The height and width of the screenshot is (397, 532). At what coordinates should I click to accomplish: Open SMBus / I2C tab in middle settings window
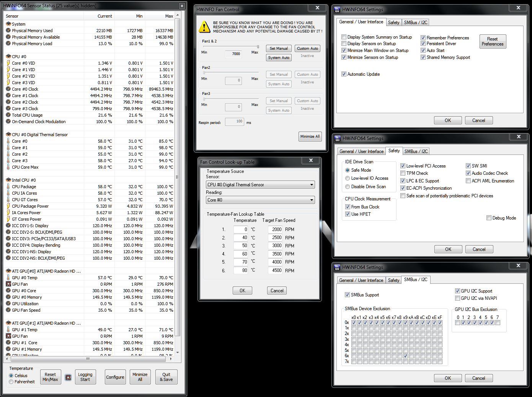pos(416,151)
